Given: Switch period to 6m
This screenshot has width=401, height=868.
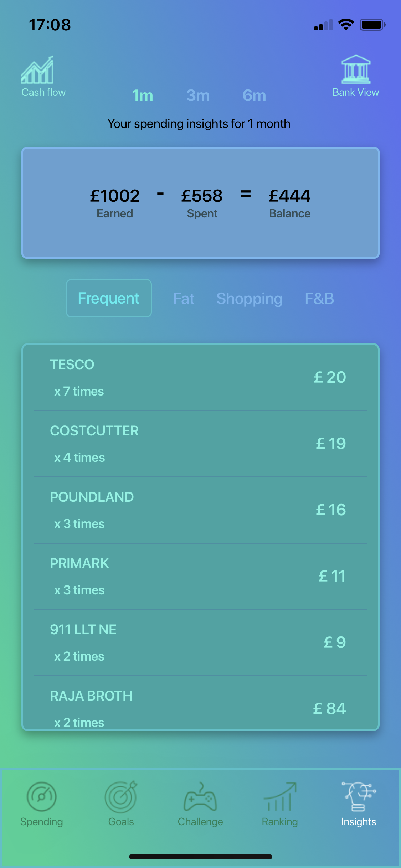Looking at the screenshot, I should [x=254, y=95].
